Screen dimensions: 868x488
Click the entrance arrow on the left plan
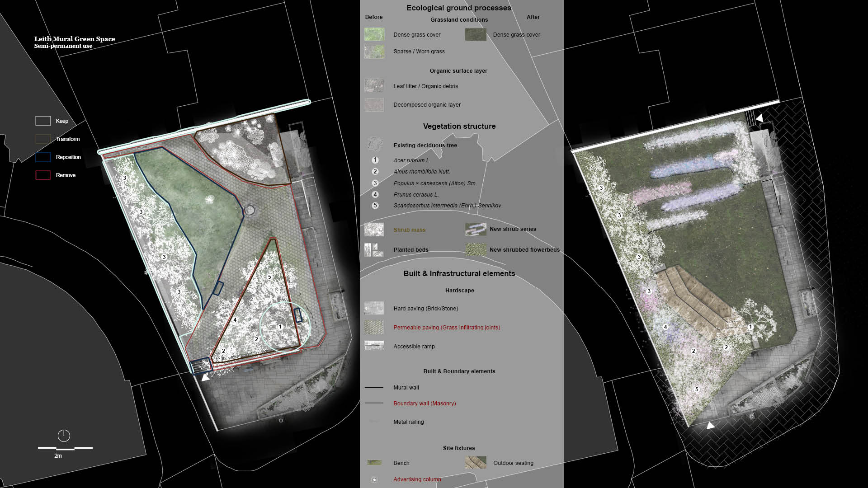coord(206,377)
